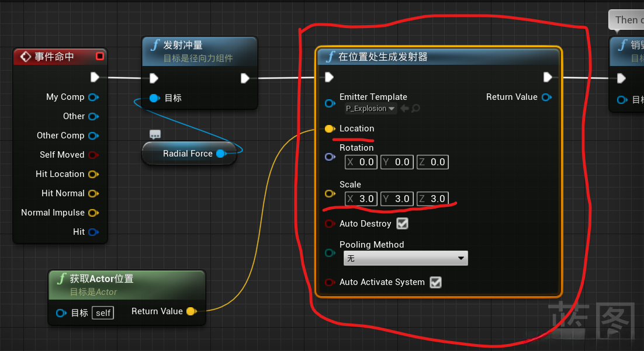Click the spawn emitter exec output pin
644x351 pixels.
[x=548, y=77]
